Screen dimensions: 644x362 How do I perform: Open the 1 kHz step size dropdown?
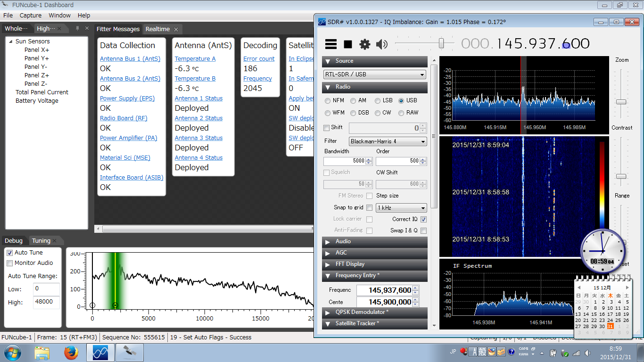click(x=401, y=208)
